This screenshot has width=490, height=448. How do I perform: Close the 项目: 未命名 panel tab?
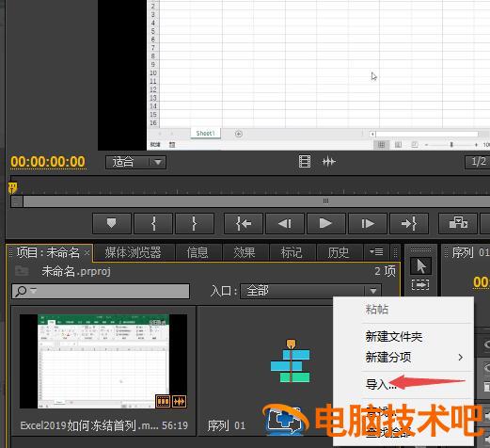tap(87, 252)
